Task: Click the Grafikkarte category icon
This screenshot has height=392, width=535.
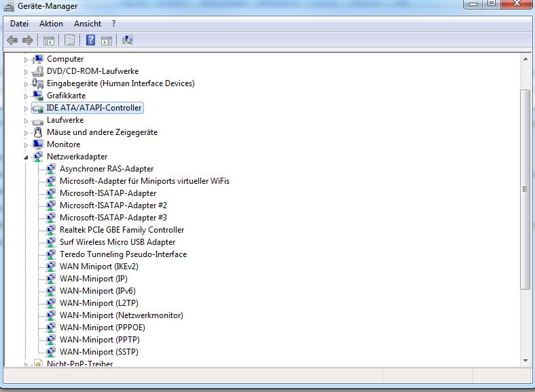Action: pyautogui.click(x=38, y=96)
